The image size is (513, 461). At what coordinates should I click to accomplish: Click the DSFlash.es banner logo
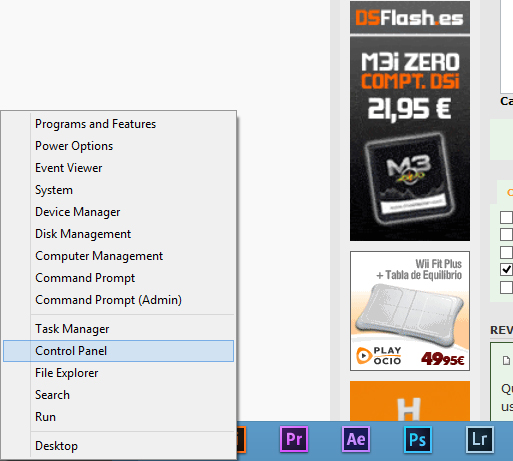point(410,17)
